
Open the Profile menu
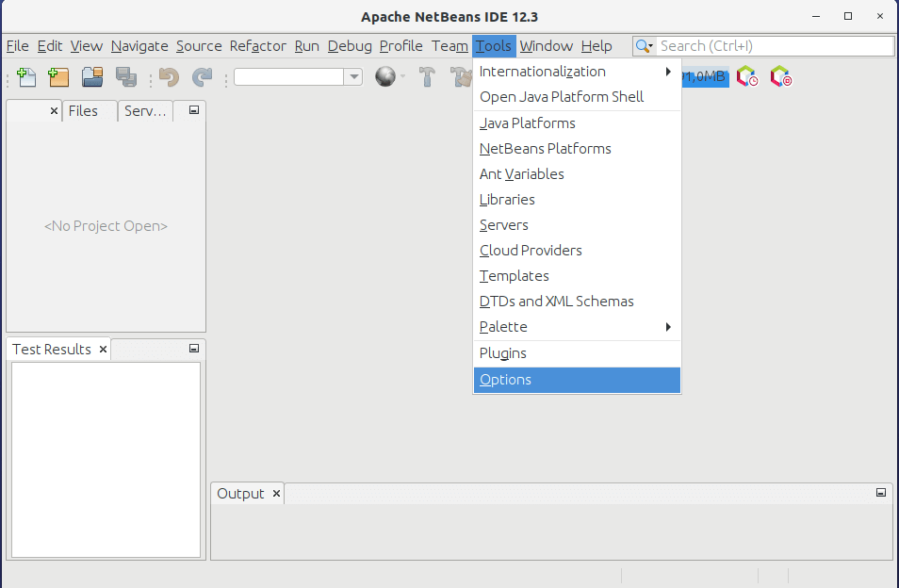[x=400, y=46]
